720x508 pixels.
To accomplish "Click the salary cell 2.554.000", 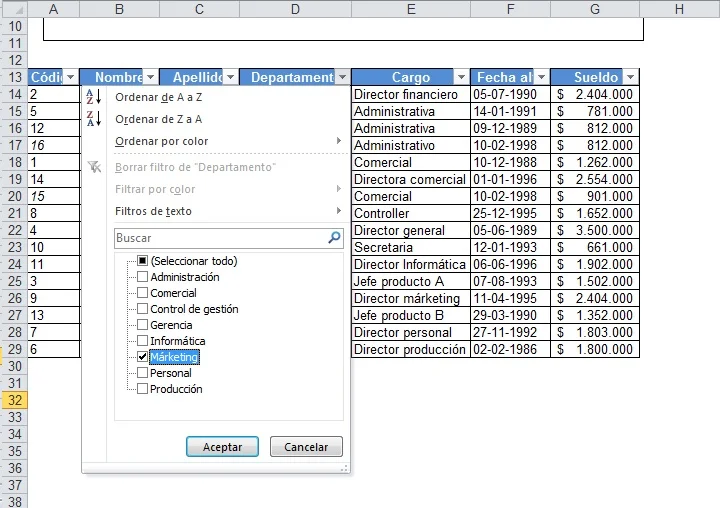I will (x=595, y=179).
